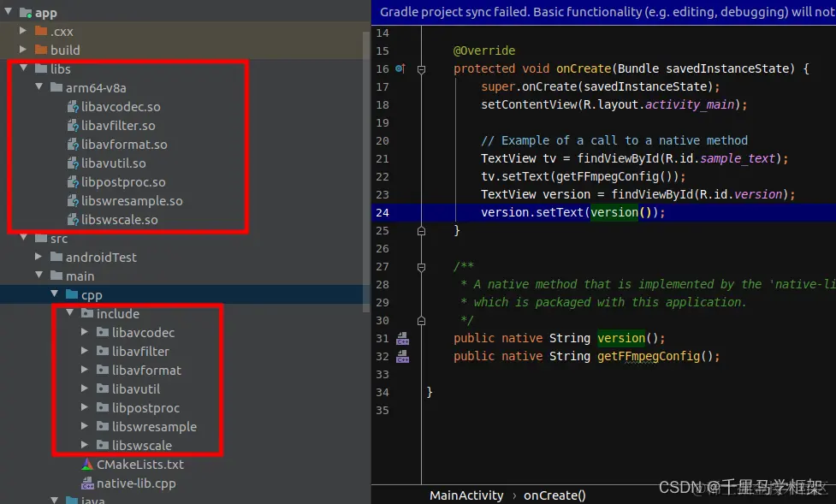The image size is (836, 504).
Task: Toggle the fold end marker on line 25
Action: coord(421,231)
